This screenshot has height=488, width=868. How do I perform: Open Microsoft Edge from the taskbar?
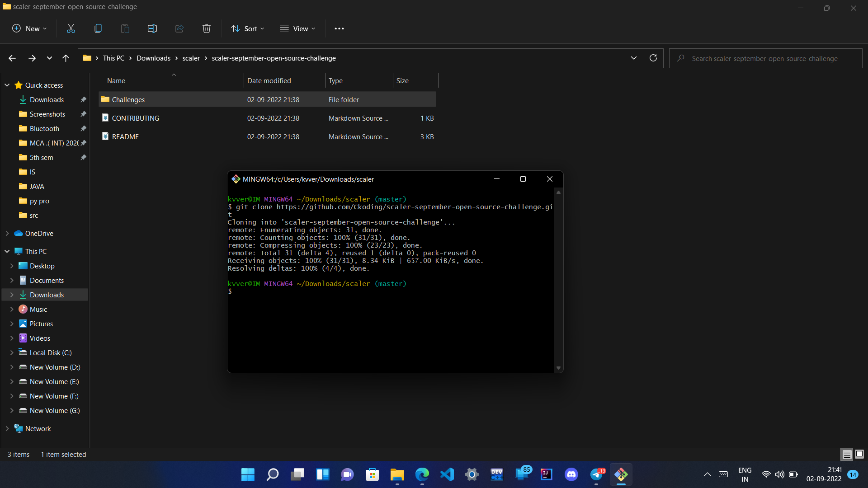point(422,474)
